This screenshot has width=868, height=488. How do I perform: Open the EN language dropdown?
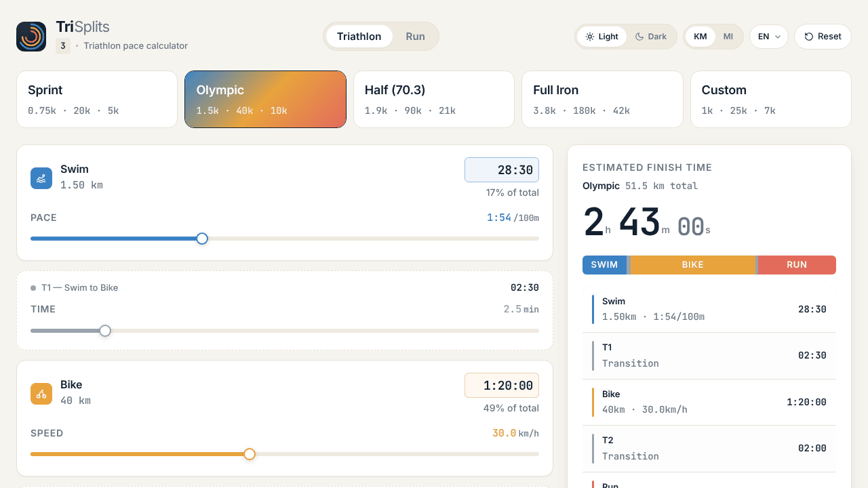(769, 37)
